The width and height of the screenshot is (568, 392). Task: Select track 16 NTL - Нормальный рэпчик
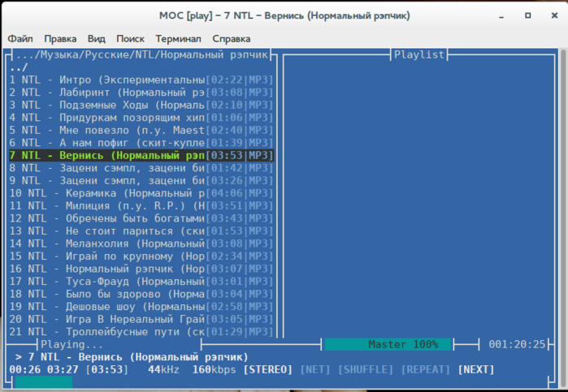pyautogui.click(x=141, y=269)
